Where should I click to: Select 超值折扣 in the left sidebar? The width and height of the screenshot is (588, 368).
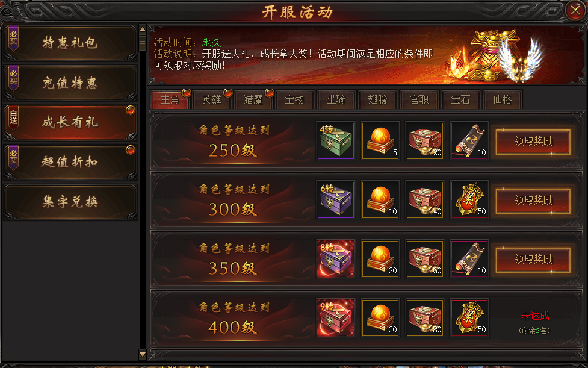(x=70, y=162)
